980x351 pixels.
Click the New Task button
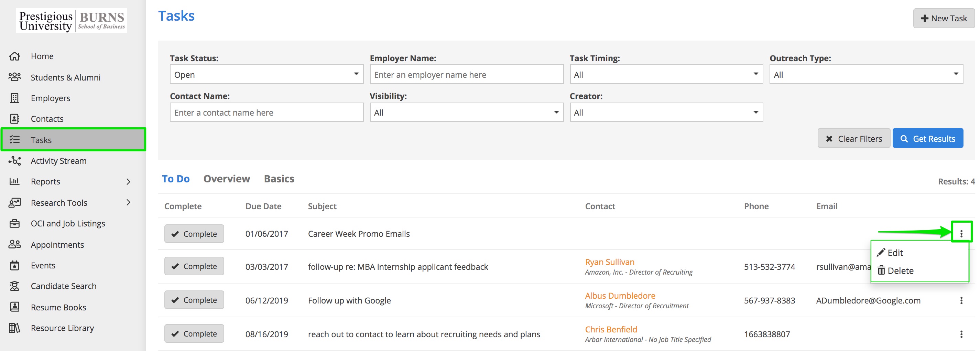944,18
